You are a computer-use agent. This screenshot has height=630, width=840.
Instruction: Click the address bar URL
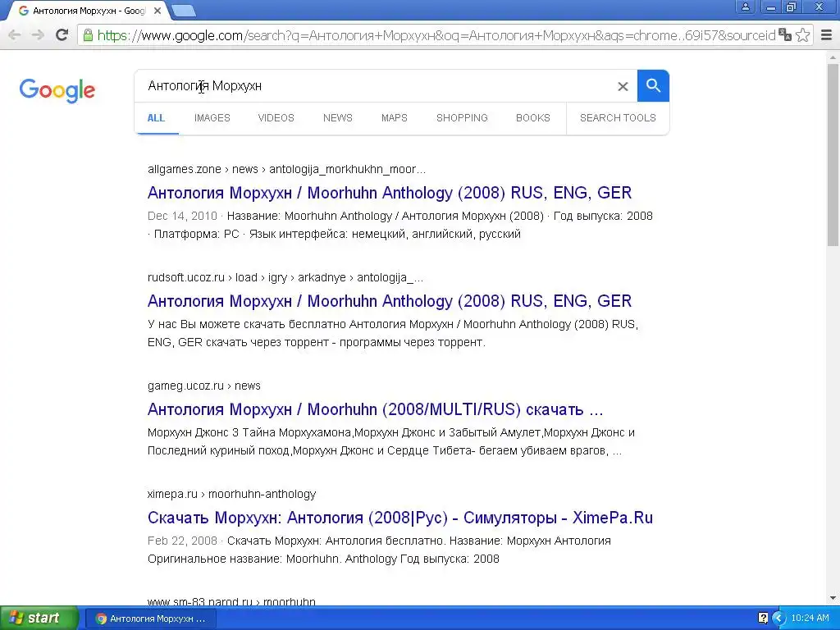436,35
